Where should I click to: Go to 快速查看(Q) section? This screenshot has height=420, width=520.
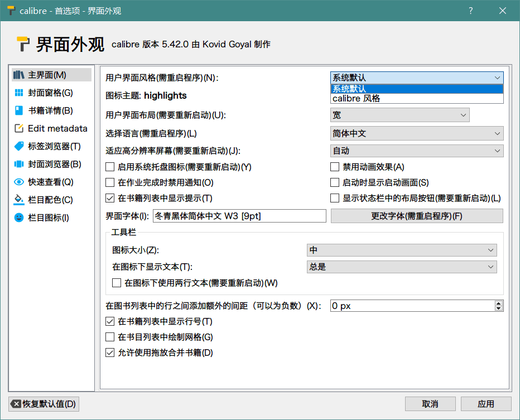[51, 182]
